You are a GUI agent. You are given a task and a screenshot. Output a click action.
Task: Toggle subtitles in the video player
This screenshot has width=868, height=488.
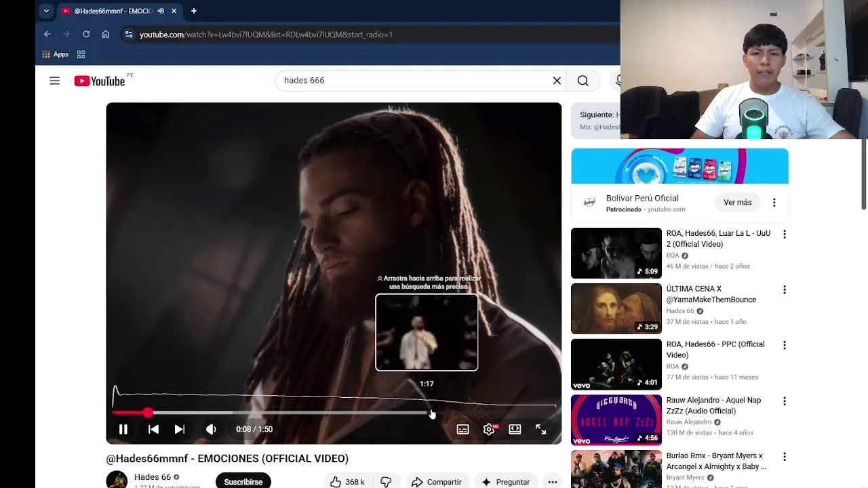click(462, 429)
